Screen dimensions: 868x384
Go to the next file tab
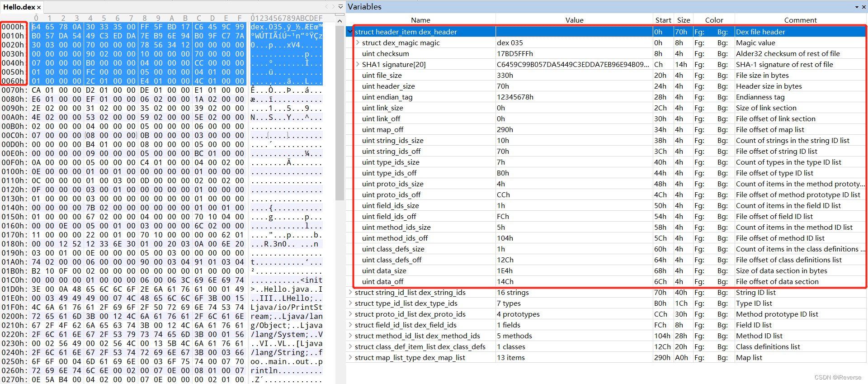pos(333,7)
